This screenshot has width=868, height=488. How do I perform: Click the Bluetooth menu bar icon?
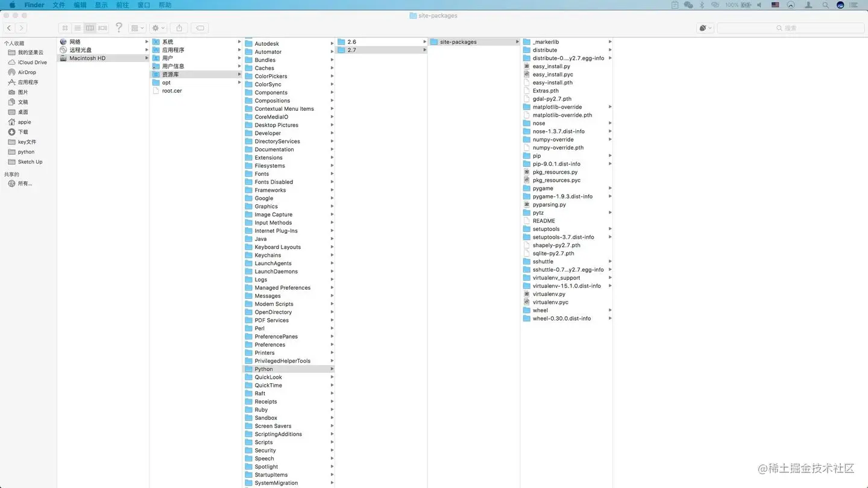click(702, 5)
